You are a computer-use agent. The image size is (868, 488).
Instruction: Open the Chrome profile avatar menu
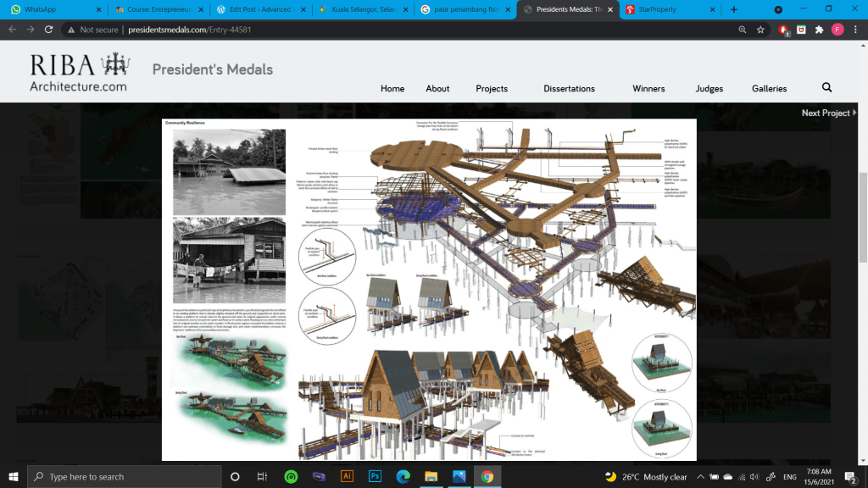click(837, 29)
